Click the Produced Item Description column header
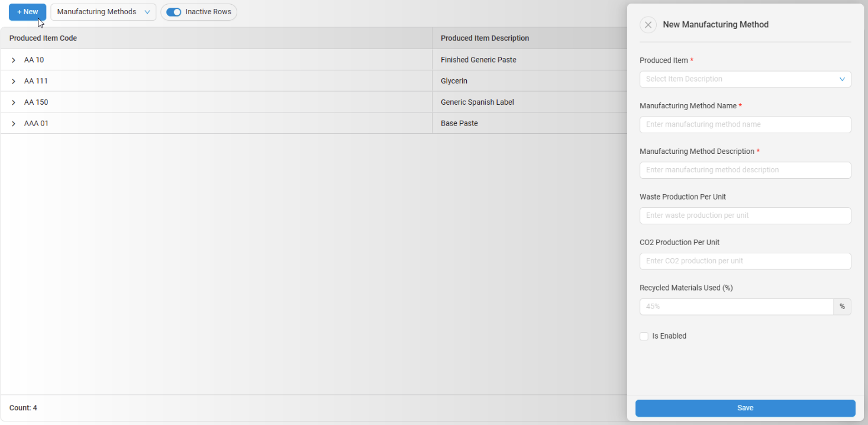This screenshot has width=868, height=425. pos(485,38)
